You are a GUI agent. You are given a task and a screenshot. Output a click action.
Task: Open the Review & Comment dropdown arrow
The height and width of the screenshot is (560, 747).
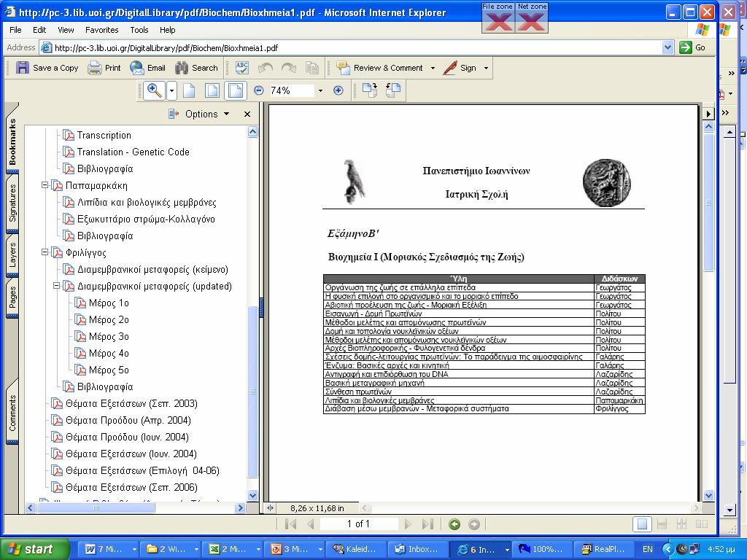(433, 68)
